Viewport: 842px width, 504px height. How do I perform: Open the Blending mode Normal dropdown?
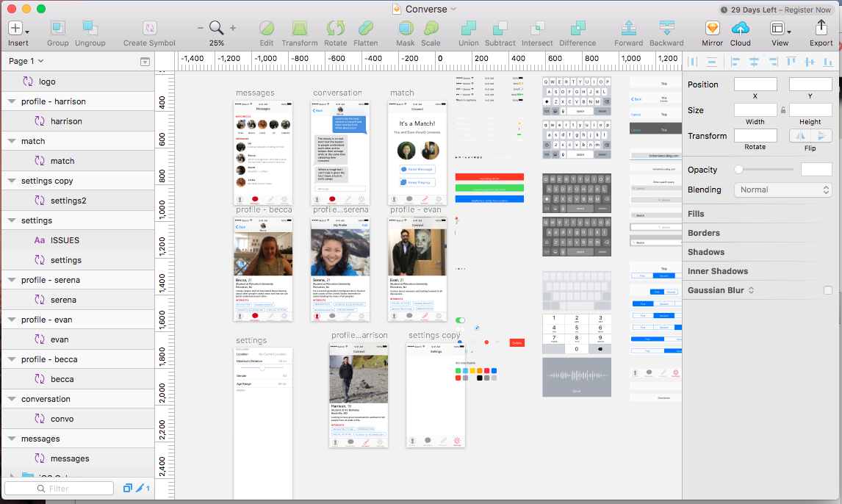click(783, 190)
